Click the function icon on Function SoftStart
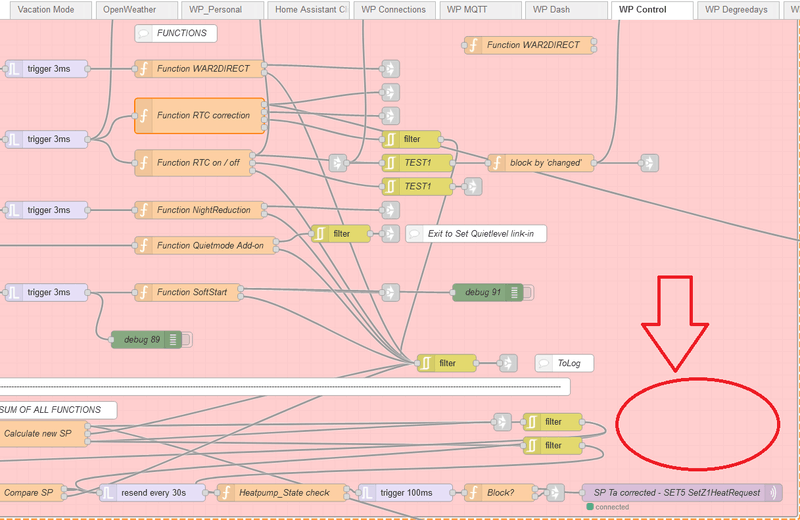The width and height of the screenshot is (800, 520). tap(144, 292)
